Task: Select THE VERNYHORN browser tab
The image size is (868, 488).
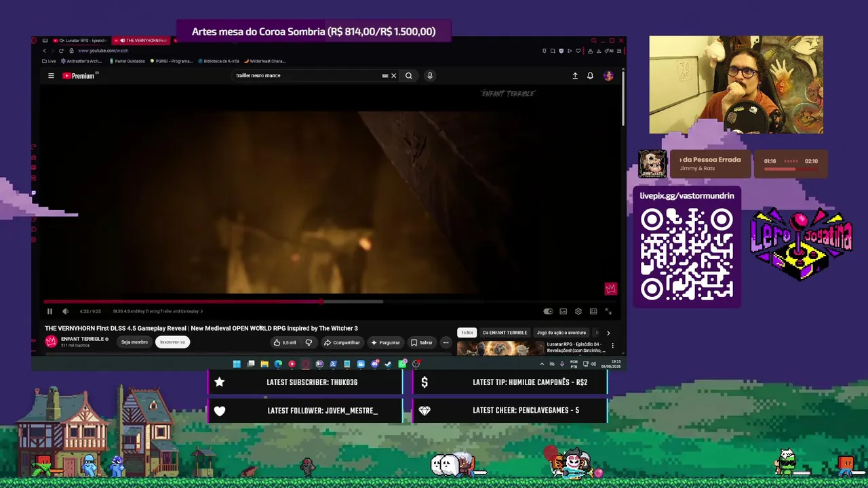Action: click(x=142, y=41)
